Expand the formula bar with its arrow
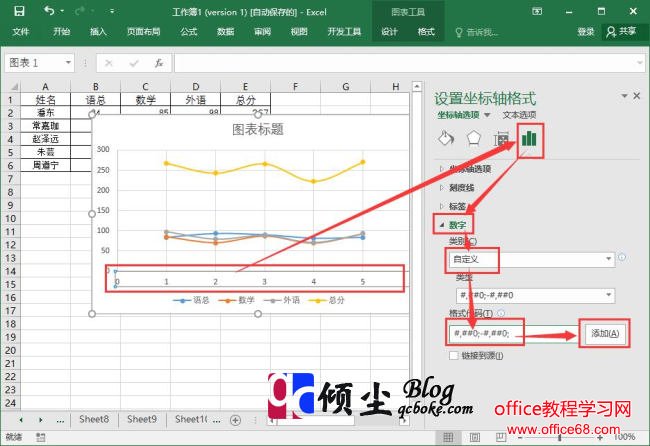The image size is (650, 446). [x=640, y=63]
